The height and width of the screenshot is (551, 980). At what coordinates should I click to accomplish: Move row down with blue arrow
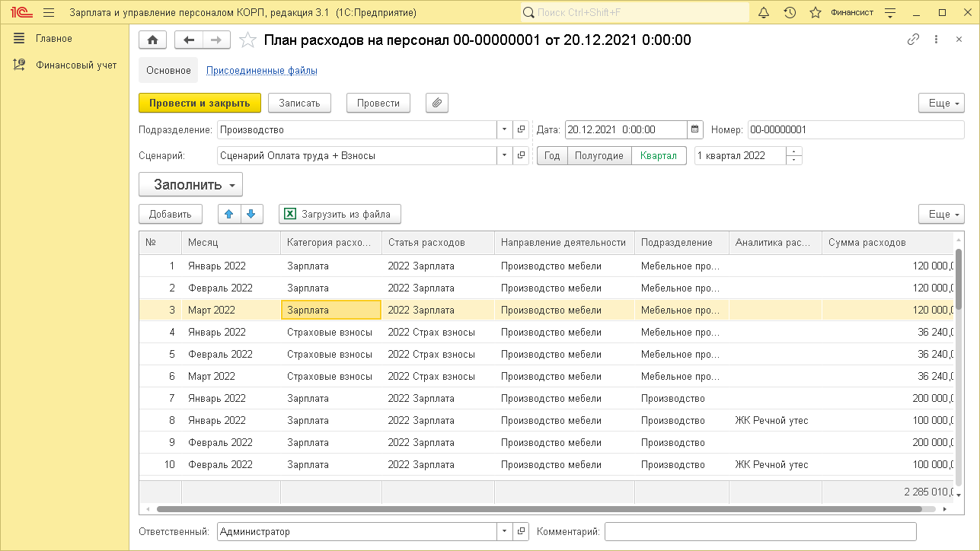click(x=252, y=215)
